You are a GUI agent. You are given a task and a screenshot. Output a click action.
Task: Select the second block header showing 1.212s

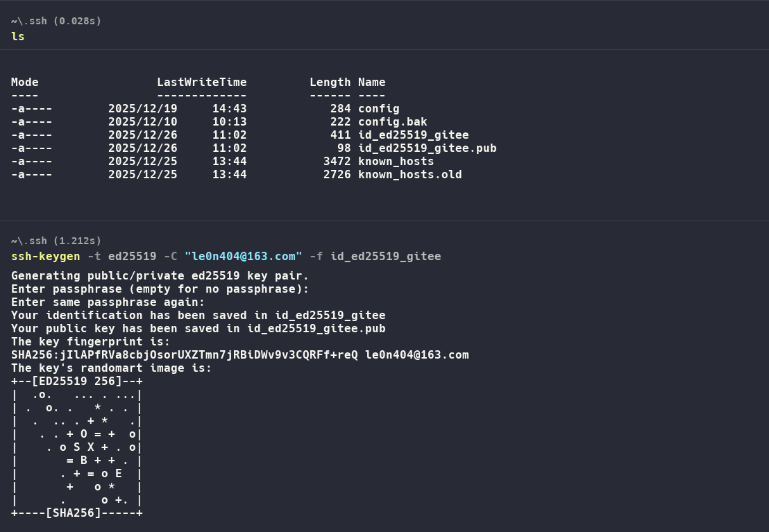tap(56, 241)
